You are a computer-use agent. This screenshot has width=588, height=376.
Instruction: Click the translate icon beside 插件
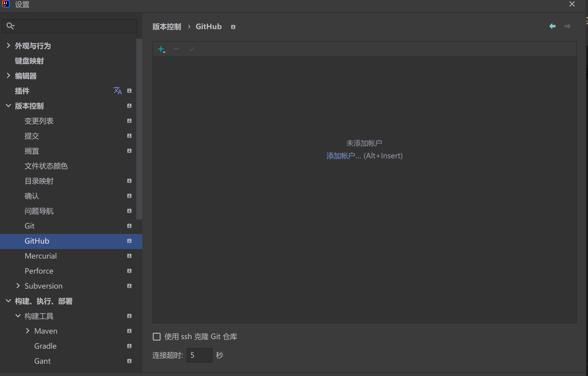point(117,90)
